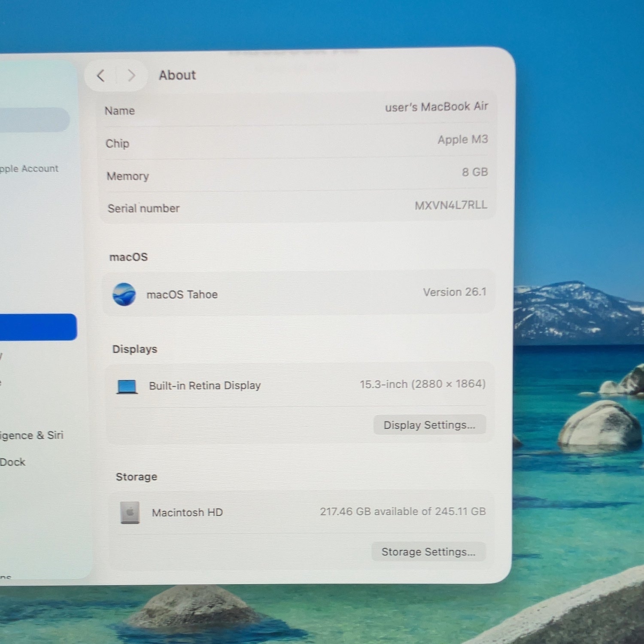Go back with the left chevron
Image resolution: width=644 pixels, height=644 pixels.
[x=101, y=76]
